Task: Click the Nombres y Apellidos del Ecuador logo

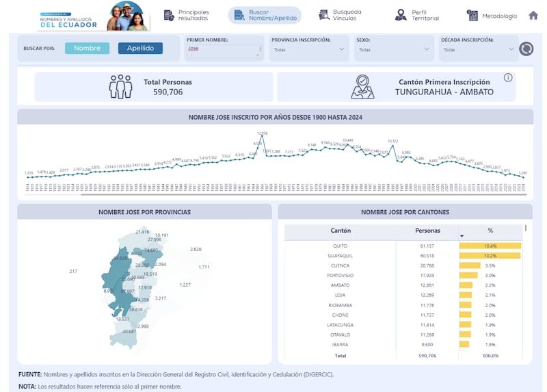Action: point(92,16)
